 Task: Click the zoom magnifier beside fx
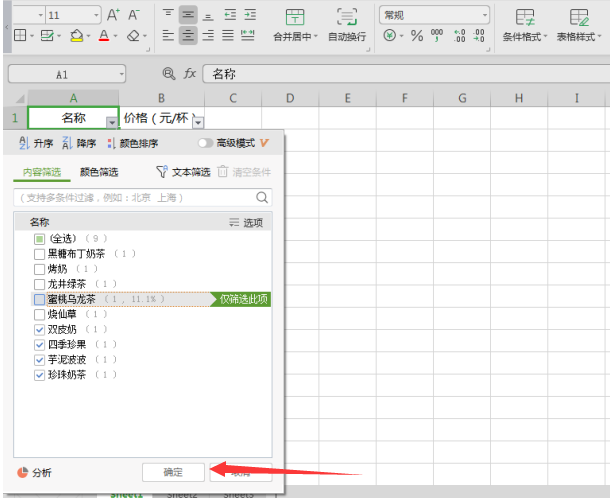[x=168, y=74]
